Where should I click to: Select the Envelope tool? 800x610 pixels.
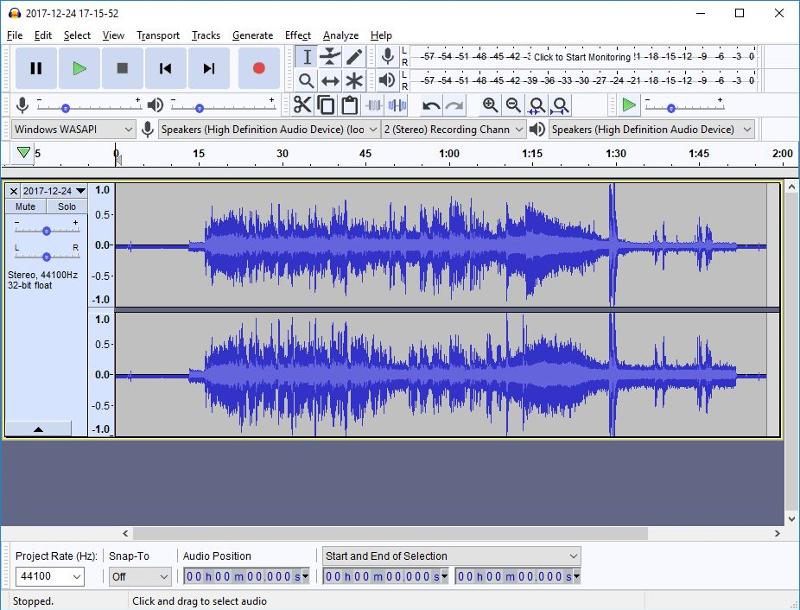(x=330, y=57)
